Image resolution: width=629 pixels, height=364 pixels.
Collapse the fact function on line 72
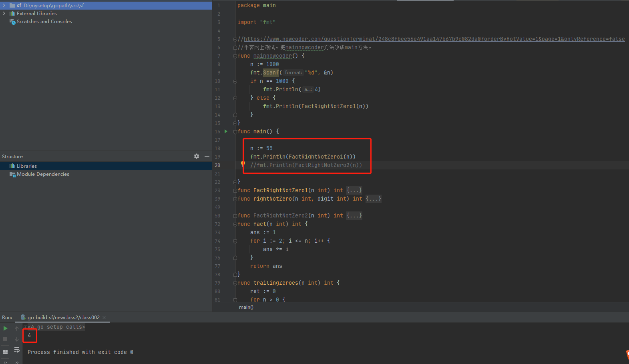(235, 224)
